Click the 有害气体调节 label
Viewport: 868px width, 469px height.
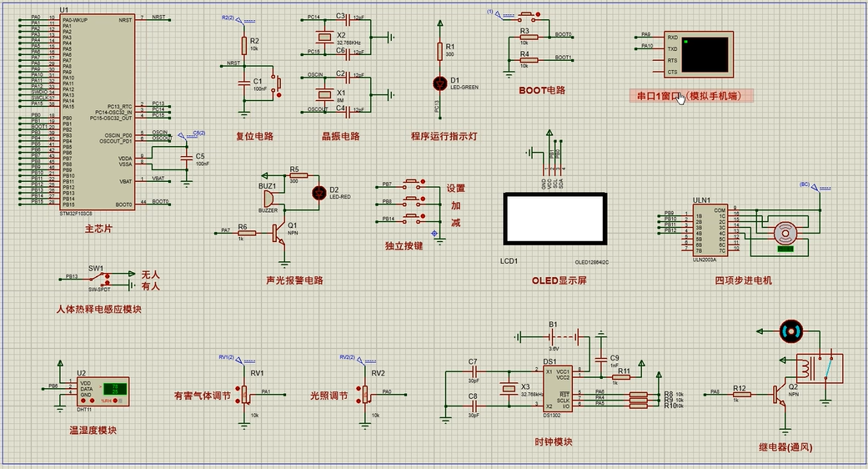pyautogui.click(x=202, y=396)
